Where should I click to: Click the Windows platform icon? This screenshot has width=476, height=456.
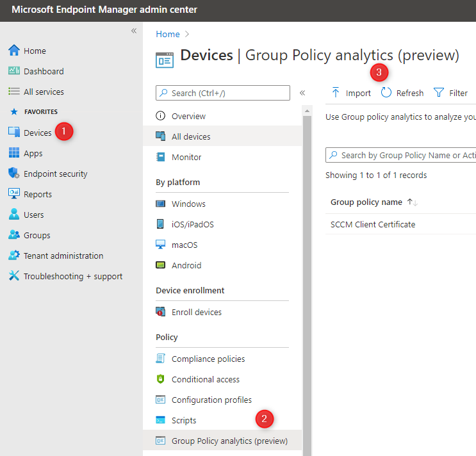[161, 204]
